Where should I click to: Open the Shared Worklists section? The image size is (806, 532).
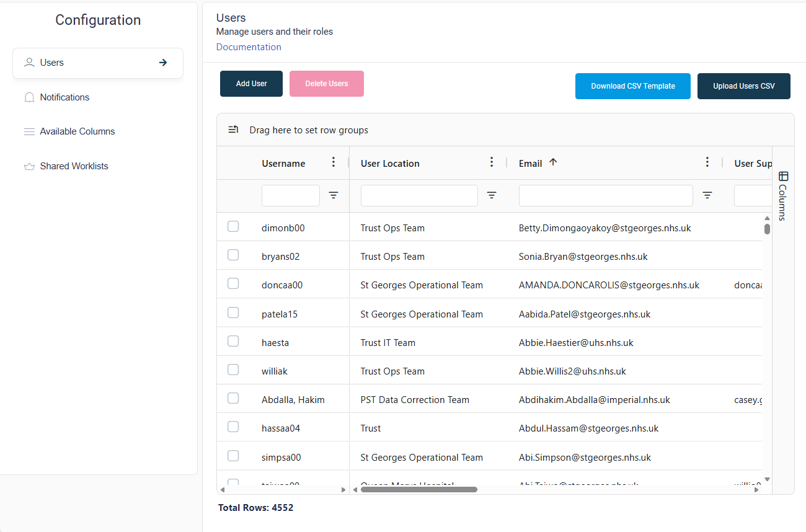(74, 166)
